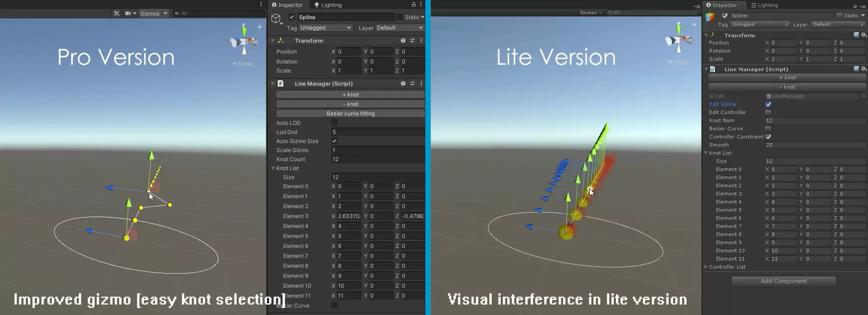Viewport: 868px width, 315px height.
Task: Expand the Controller List in Lite Inspector
Action: pos(706,267)
